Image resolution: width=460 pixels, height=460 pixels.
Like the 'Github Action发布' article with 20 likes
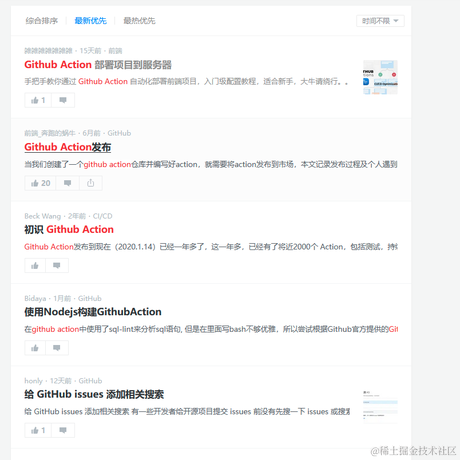click(40, 183)
